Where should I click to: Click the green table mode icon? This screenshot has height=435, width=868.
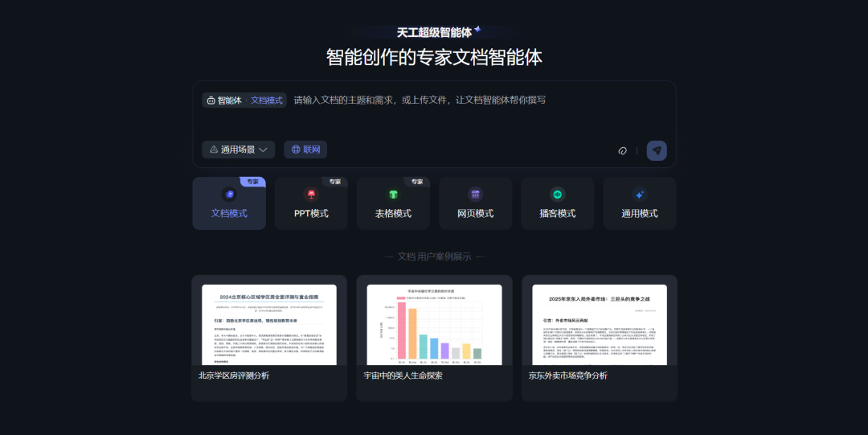[x=393, y=194]
